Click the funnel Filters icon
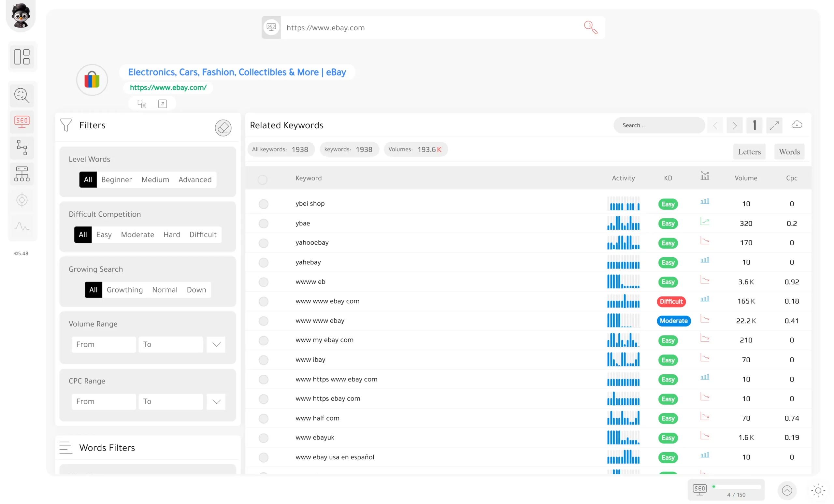834x504 pixels. [66, 125]
